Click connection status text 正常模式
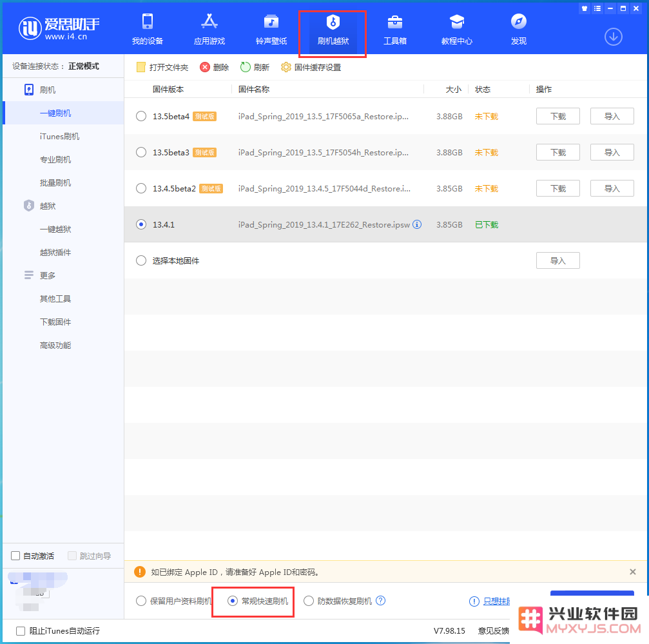649x644 pixels. point(84,66)
